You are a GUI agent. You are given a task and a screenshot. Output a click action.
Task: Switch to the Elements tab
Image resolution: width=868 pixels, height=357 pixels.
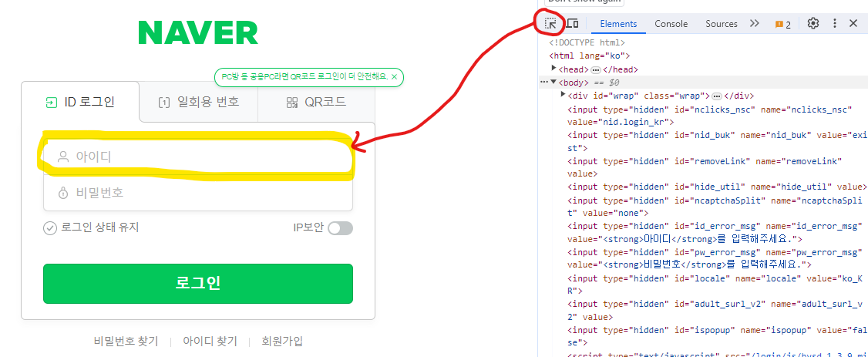click(618, 24)
